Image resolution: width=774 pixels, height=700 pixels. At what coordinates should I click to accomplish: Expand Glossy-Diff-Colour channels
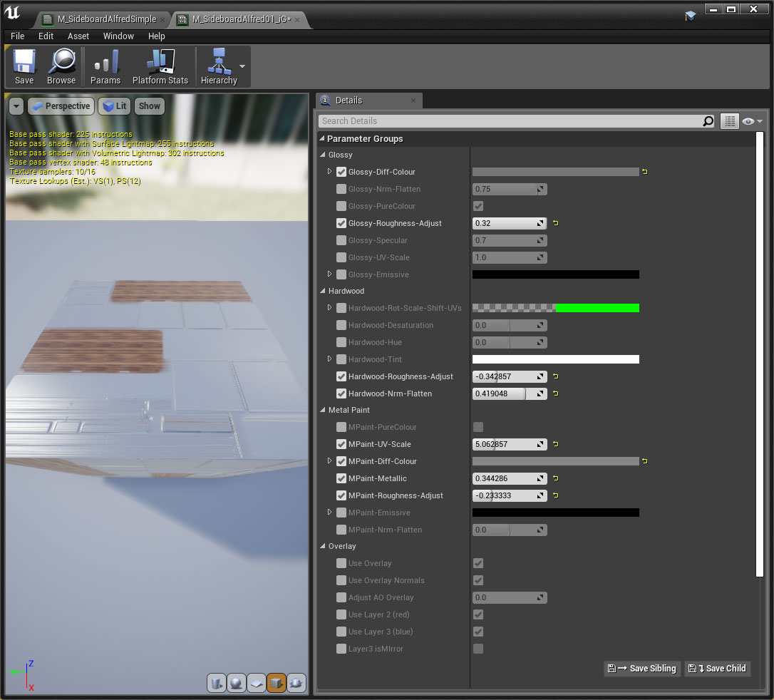(x=330, y=171)
